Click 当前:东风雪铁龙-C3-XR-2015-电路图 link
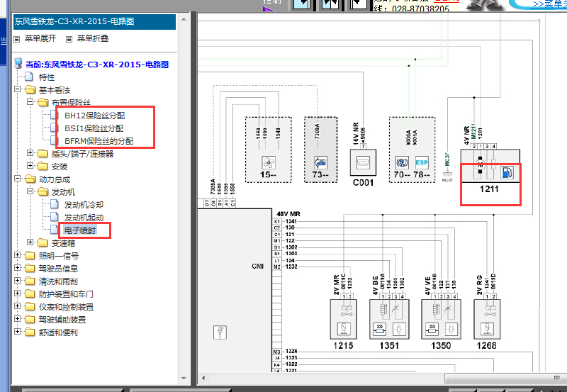This screenshot has width=567, height=392. (97, 65)
